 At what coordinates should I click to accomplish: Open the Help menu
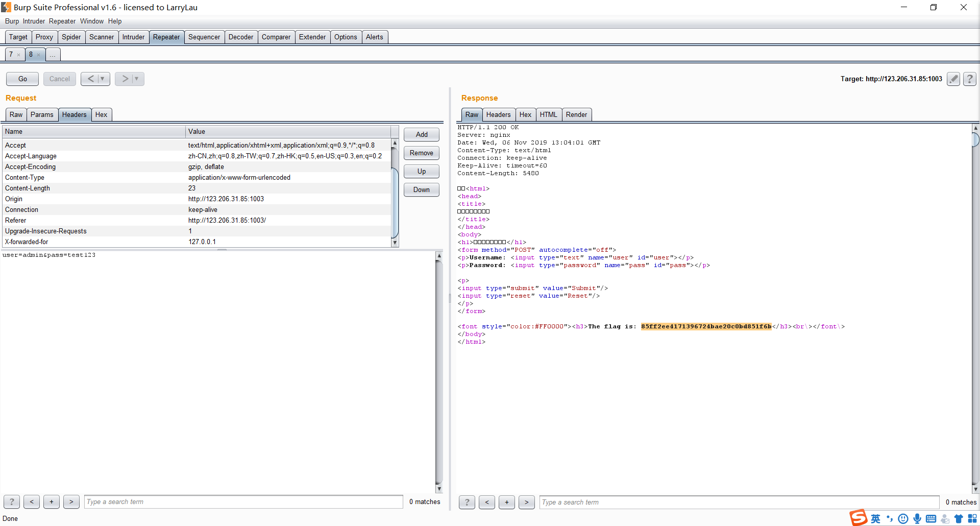click(115, 21)
